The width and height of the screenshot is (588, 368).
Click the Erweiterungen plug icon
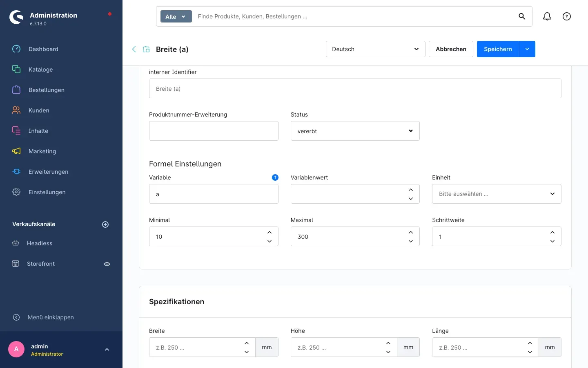click(x=16, y=172)
